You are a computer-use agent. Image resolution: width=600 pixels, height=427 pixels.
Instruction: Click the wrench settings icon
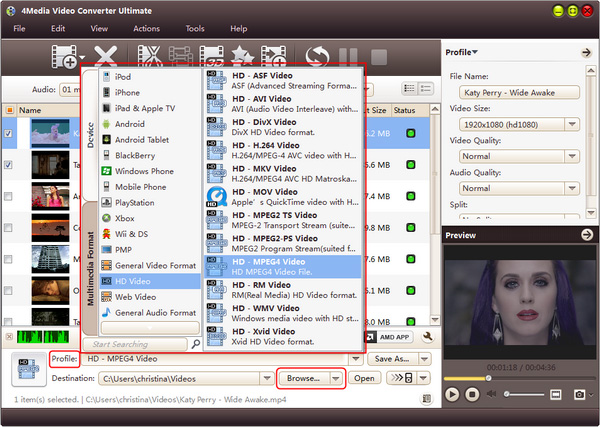coord(429,338)
